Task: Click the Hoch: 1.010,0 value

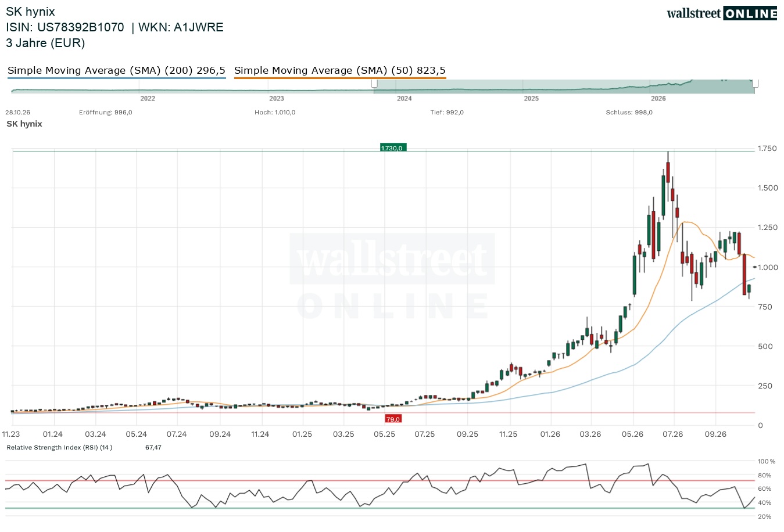Action: pyautogui.click(x=275, y=113)
